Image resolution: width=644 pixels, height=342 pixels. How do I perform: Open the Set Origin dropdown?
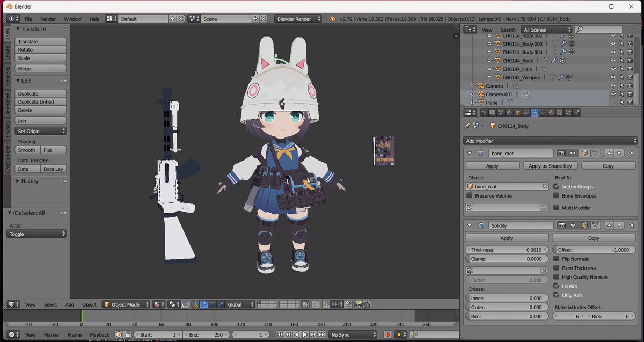pyautogui.click(x=41, y=131)
